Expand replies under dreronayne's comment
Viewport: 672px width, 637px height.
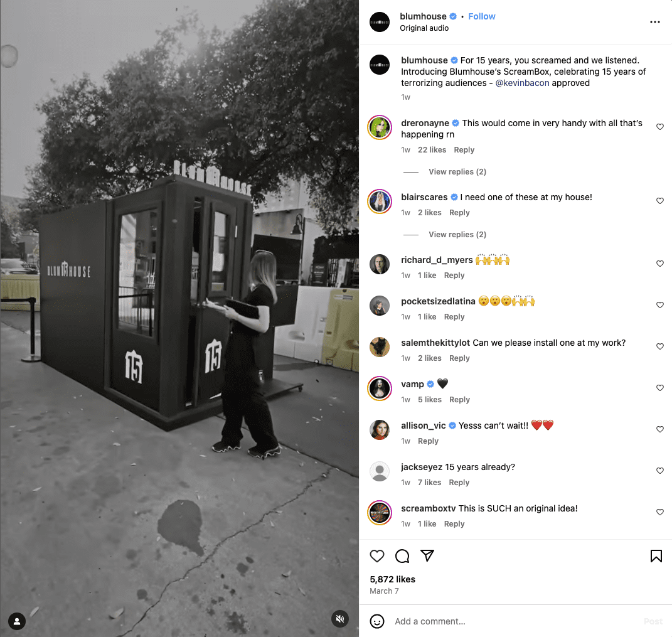coord(457,172)
